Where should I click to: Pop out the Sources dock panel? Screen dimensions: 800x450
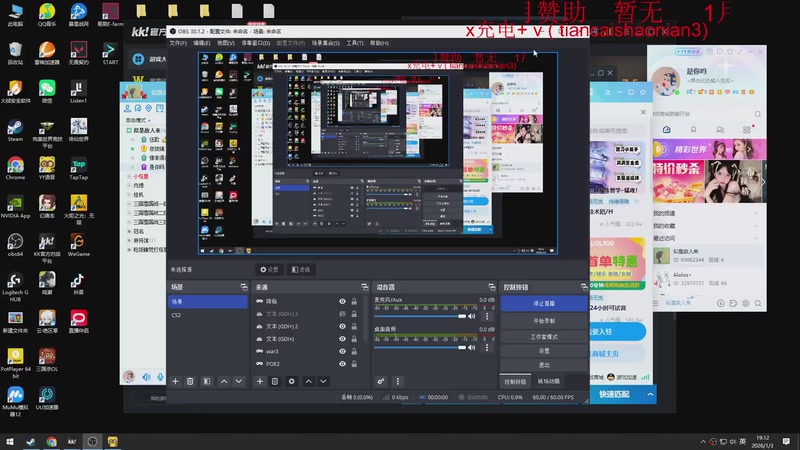[x=364, y=287]
